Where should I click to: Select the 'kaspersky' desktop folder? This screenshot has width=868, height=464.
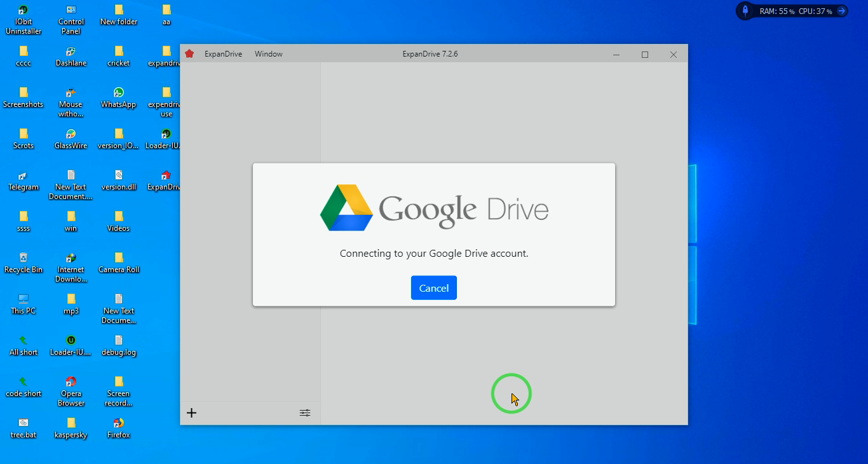71,428
